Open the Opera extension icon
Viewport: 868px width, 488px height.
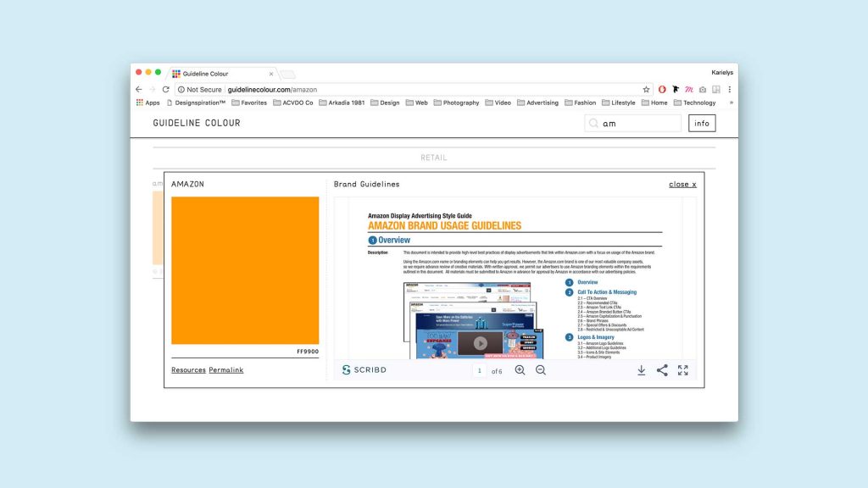(662, 89)
